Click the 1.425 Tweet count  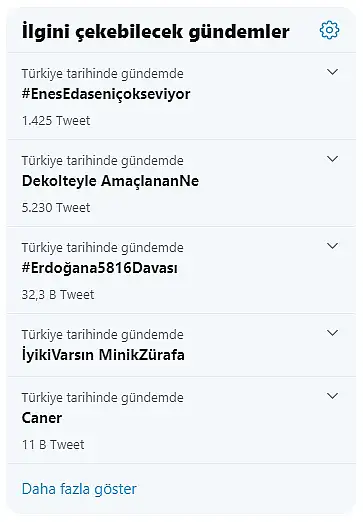[x=56, y=121]
